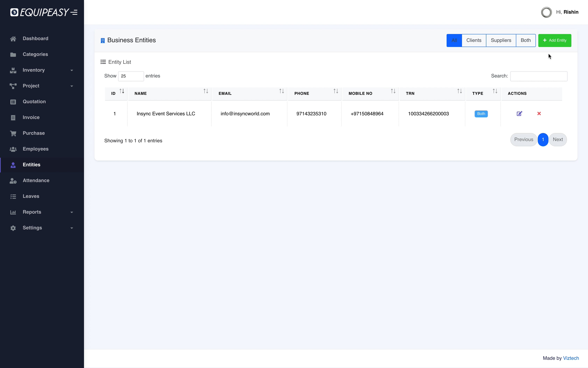Click the Add Entity button

[x=554, y=40]
